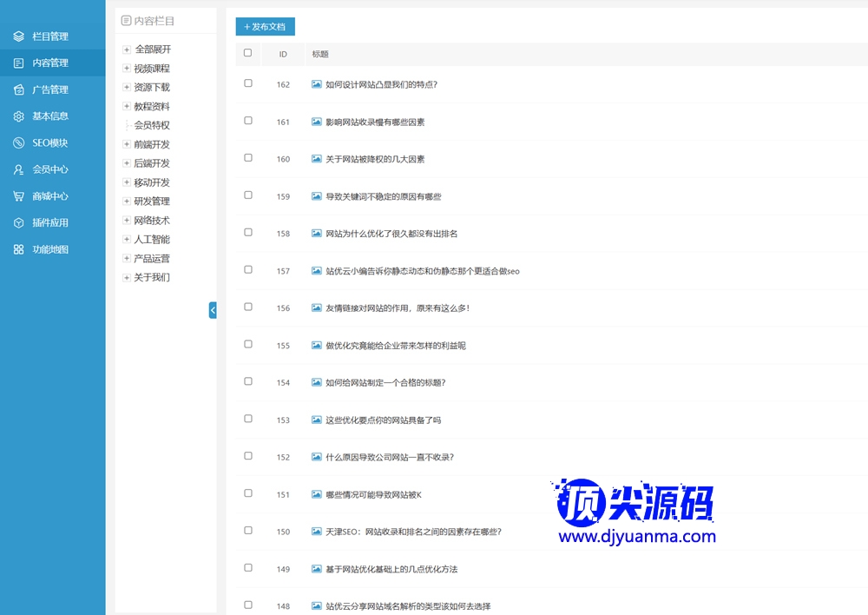Open the 内容管理 menu item
868x615 pixels.
[49, 63]
